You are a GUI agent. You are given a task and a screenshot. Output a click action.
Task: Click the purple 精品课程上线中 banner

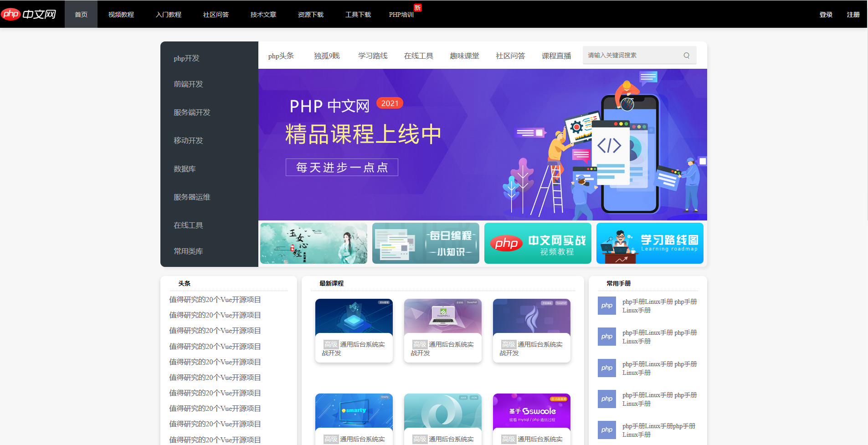tap(483, 144)
